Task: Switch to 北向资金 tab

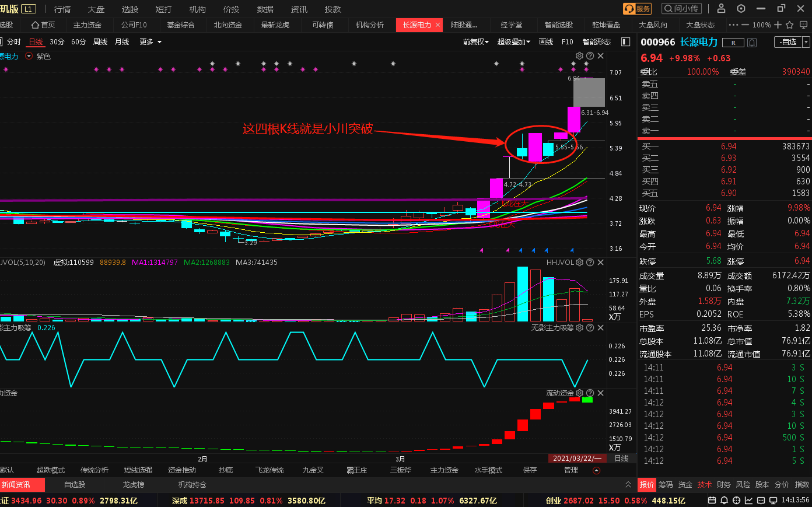Action: [228, 25]
